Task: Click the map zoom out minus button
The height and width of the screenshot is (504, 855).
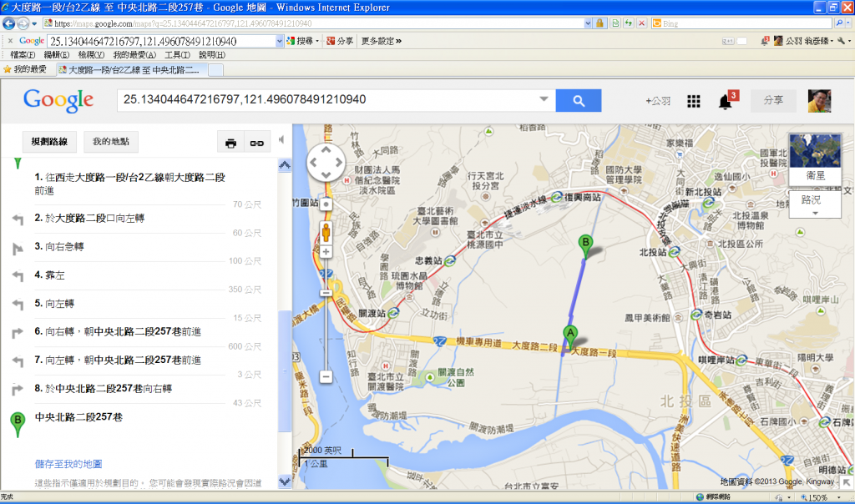Action: click(326, 376)
